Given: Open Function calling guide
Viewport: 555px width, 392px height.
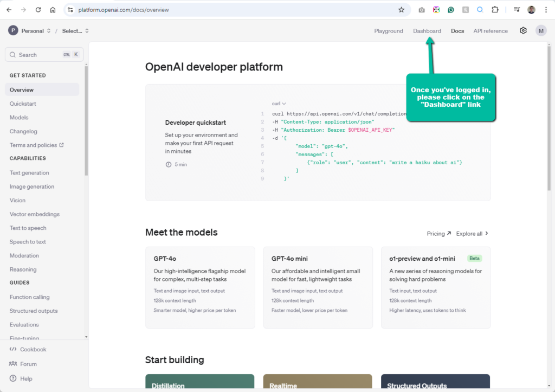Looking at the screenshot, I should pos(30,297).
